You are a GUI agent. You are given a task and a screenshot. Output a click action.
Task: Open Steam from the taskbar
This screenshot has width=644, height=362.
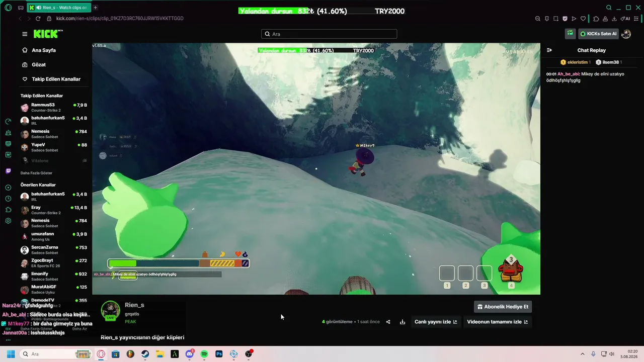(145, 354)
